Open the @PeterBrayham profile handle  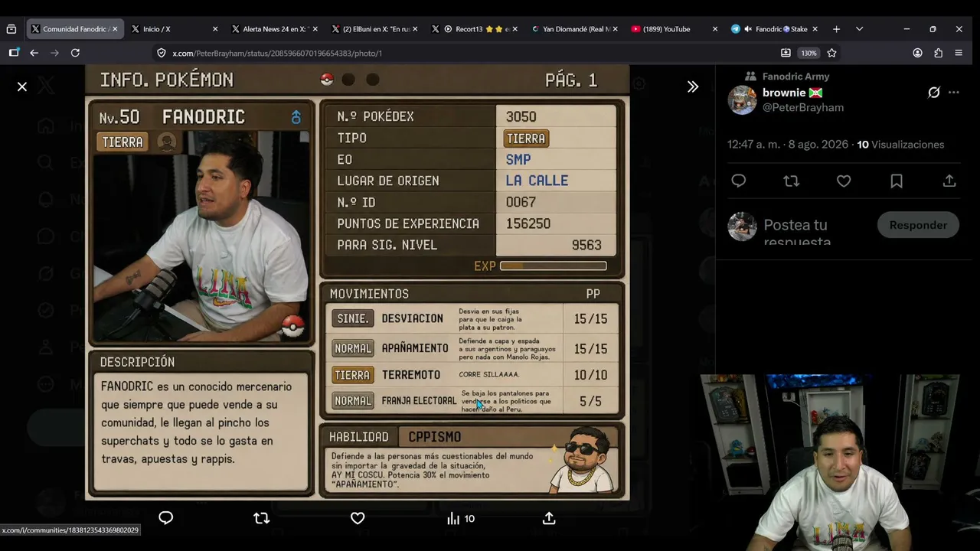click(803, 108)
